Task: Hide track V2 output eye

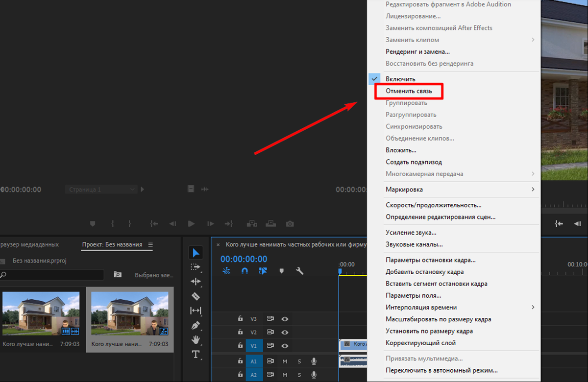Action: pos(285,332)
